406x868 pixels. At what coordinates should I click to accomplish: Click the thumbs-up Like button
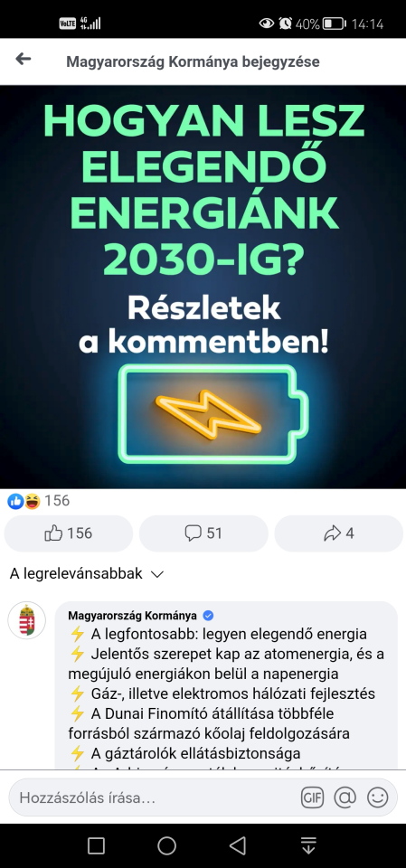pyautogui.click(x=68, y=533)
